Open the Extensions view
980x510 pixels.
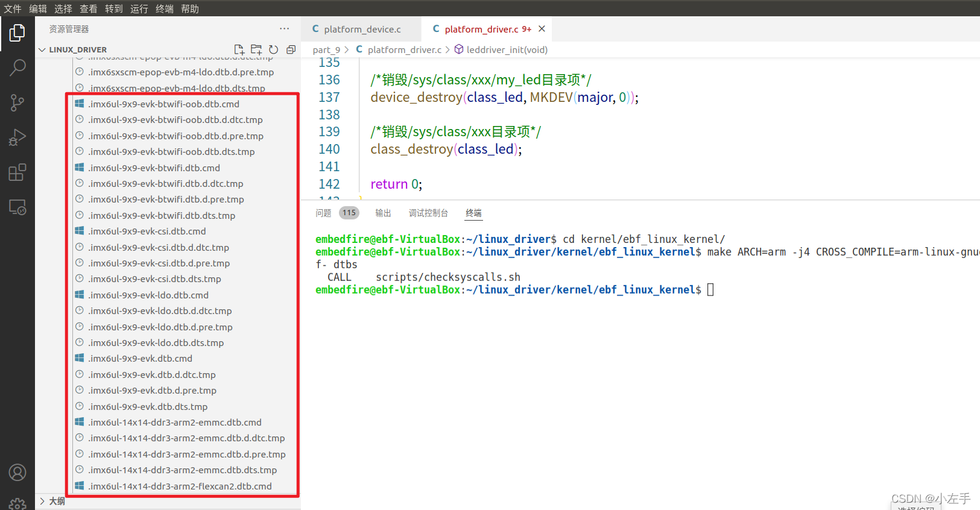tap(17, 172)
